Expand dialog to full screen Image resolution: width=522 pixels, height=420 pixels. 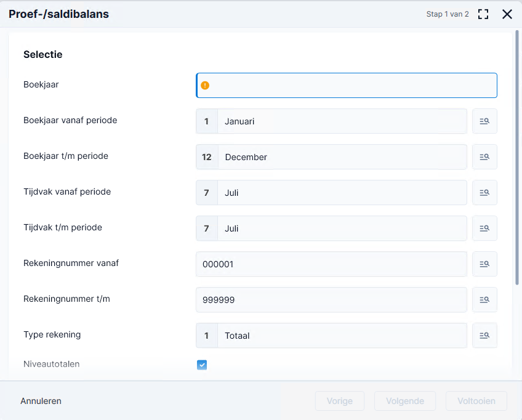click(483, 14)
